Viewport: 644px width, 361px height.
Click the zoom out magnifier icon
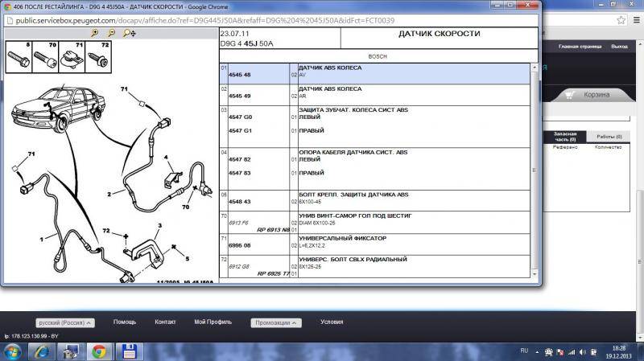click(x=112, y=33)
